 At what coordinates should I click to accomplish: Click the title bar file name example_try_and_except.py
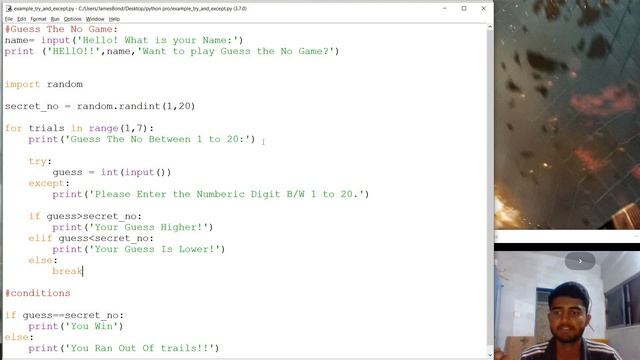(44, 9)
